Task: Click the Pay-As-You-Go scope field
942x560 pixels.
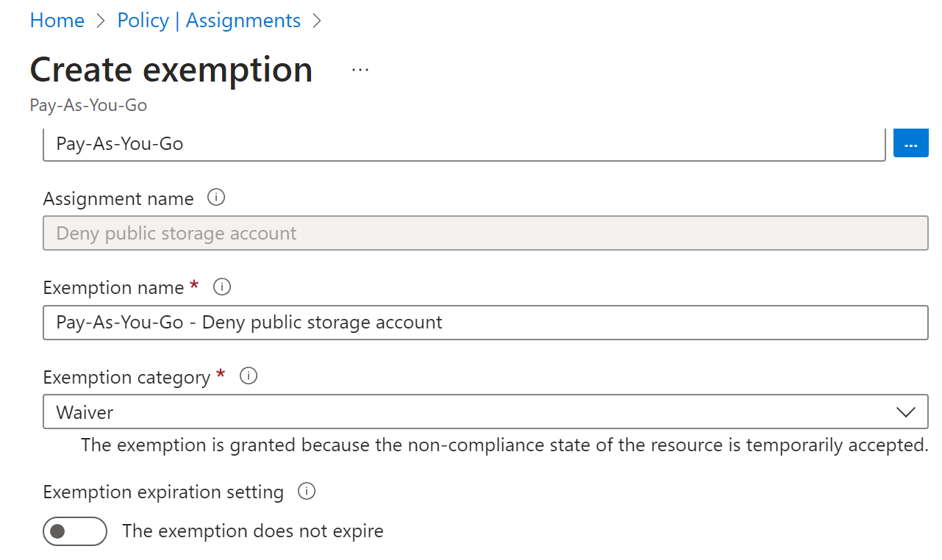Action: pos(463,144)
